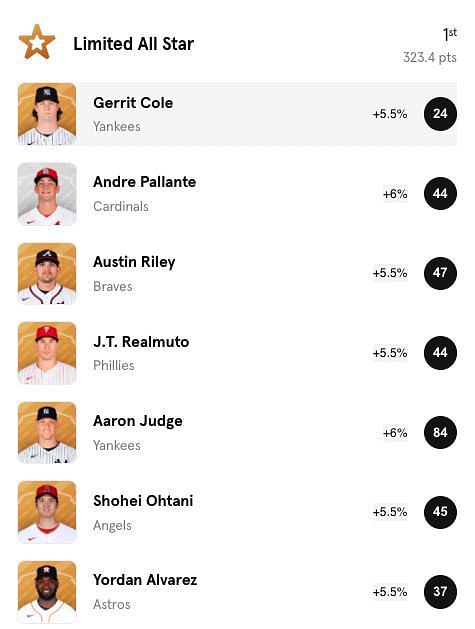475x629 pixels.
Task: Click the 1st place rank label
Action: tap(450, 34)
